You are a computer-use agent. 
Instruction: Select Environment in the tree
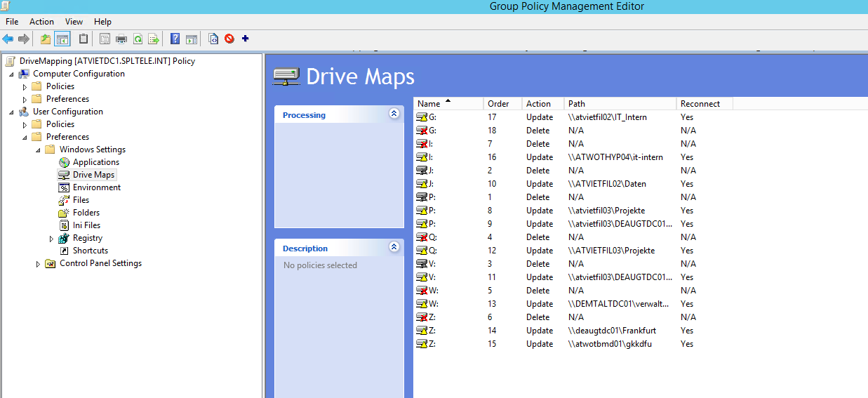click(97, 187)
